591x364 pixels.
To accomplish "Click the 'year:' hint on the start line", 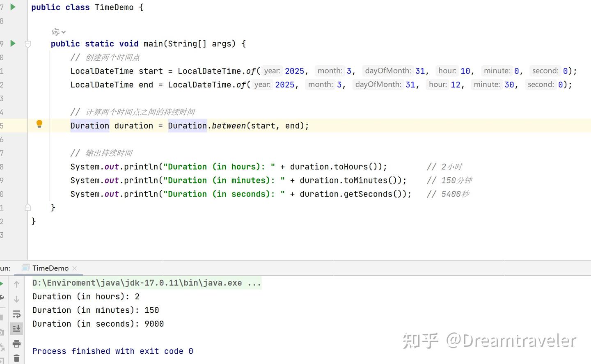I will (x=272, y=71).
